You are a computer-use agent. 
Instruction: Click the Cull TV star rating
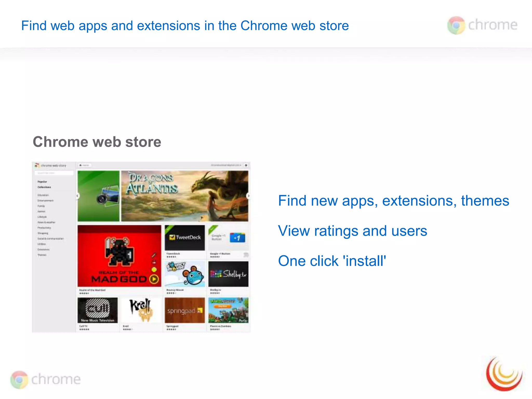84,329
